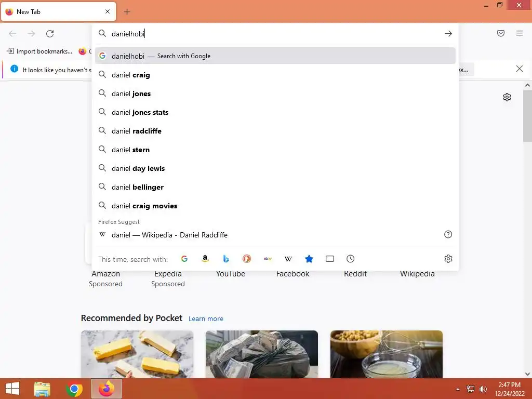Select suggestion 'daniel radcliffe'

tap(275, 131)
